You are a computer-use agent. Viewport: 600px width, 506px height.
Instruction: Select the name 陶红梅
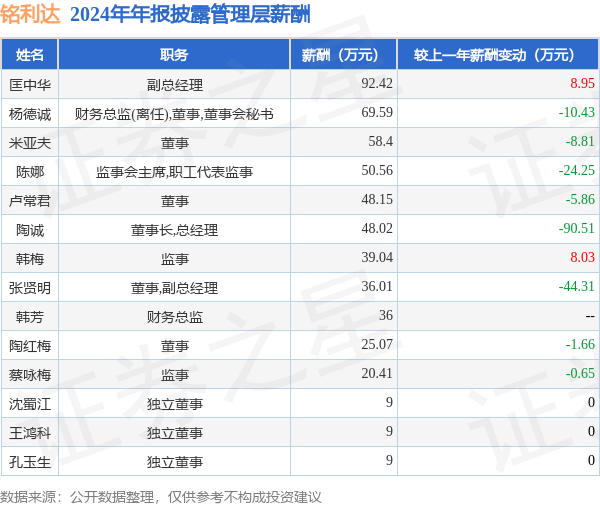[30, 346]
